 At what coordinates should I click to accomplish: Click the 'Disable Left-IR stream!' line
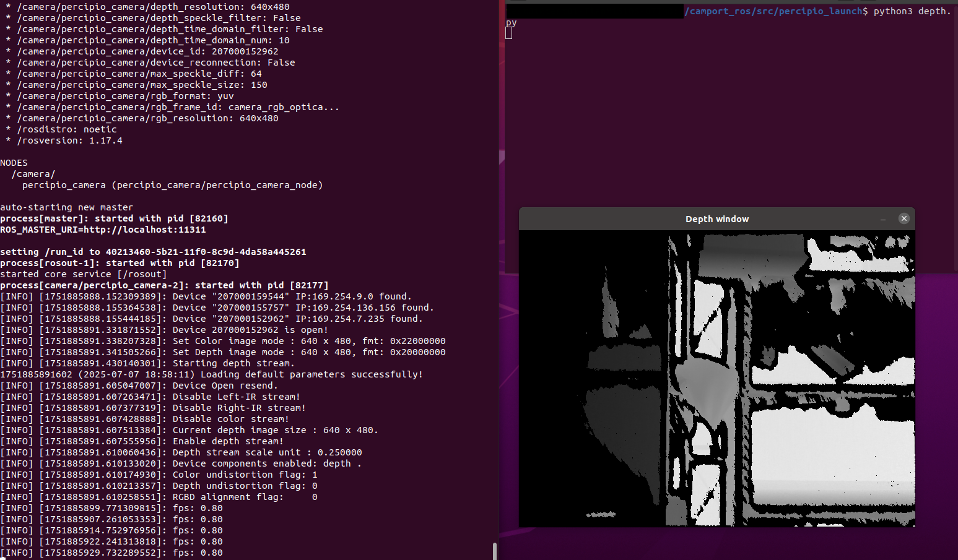coord(150,397)
